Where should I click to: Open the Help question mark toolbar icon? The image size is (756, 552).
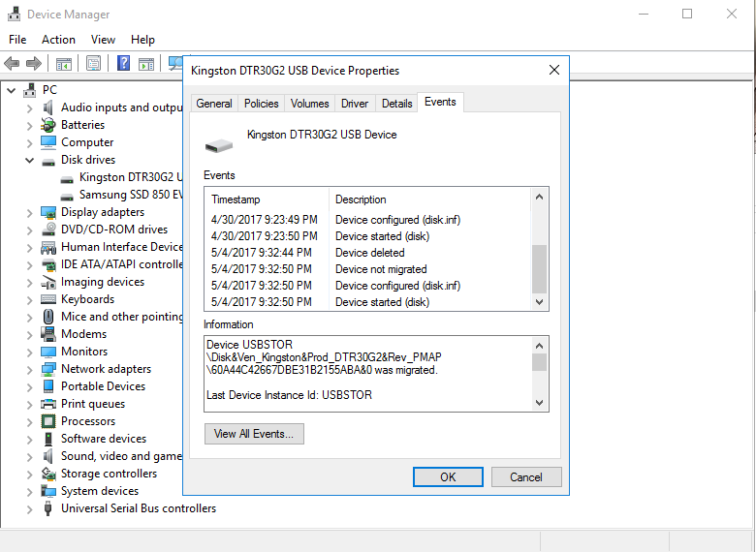point(123,63)
